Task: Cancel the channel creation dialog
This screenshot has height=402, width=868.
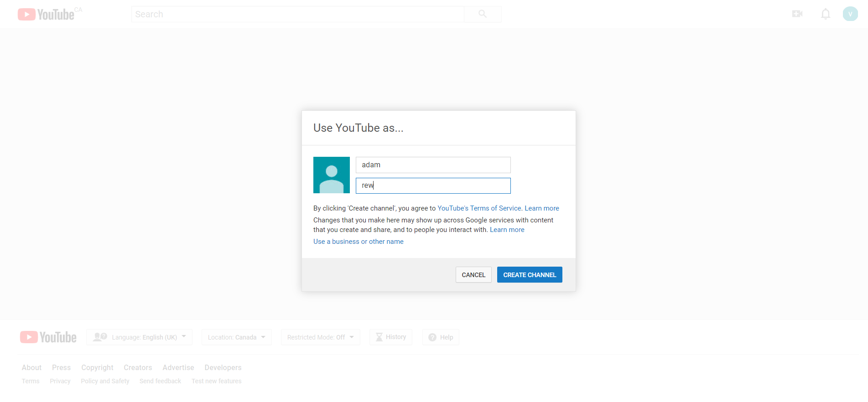Action: click(x=473, y=275)
